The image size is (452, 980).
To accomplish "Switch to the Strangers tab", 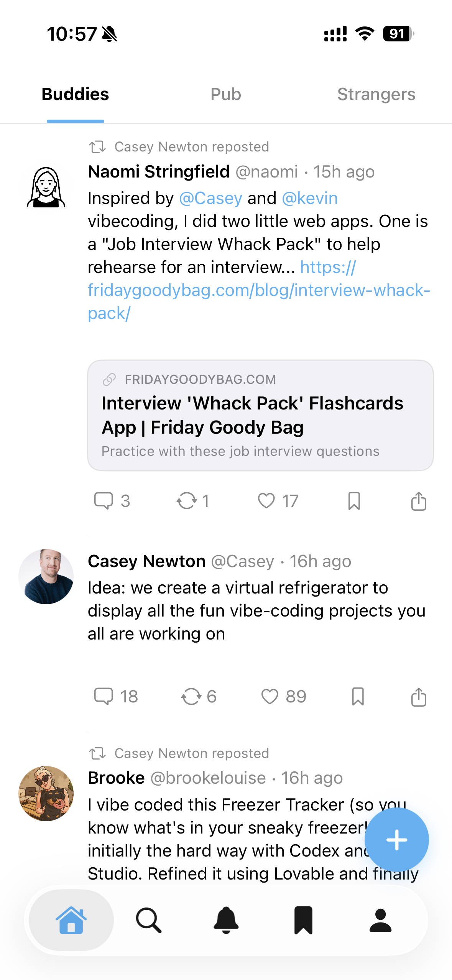I will 376,94.
